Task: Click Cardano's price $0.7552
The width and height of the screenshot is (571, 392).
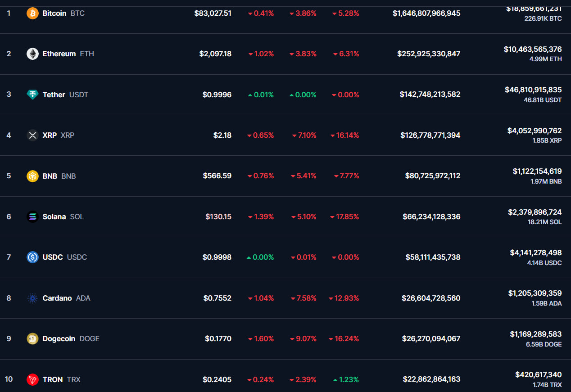Action: point(218,298)
